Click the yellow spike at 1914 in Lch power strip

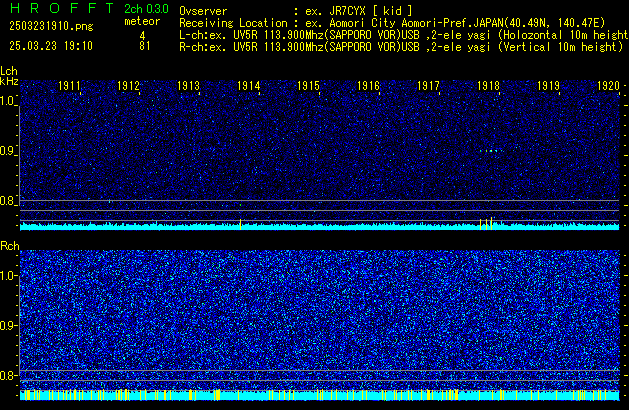[240, 224]
